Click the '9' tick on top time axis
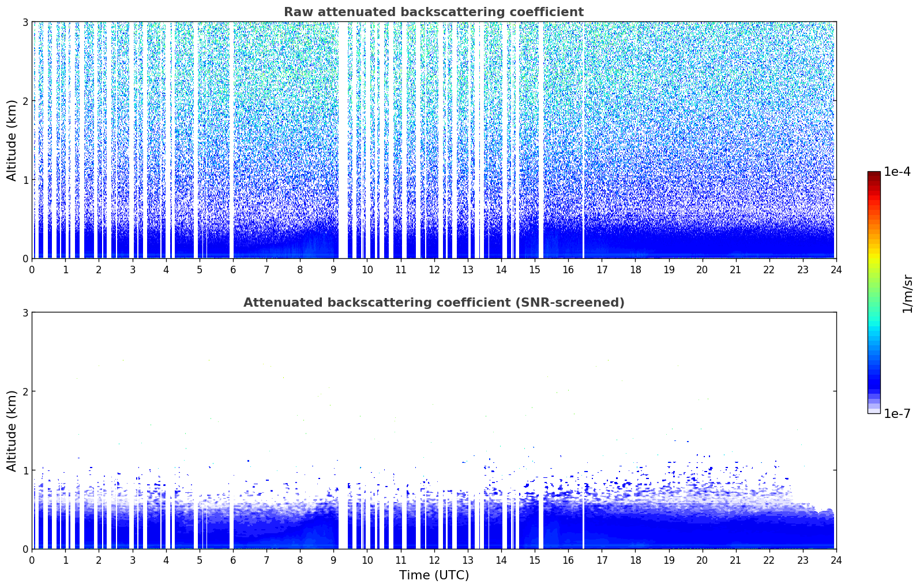 [x=333, y=269]
